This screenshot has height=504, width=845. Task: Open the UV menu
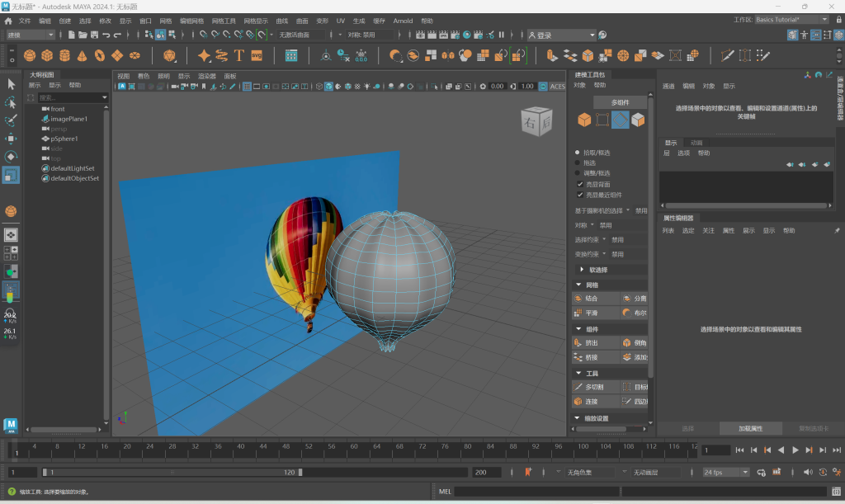[x=341, y=21]
